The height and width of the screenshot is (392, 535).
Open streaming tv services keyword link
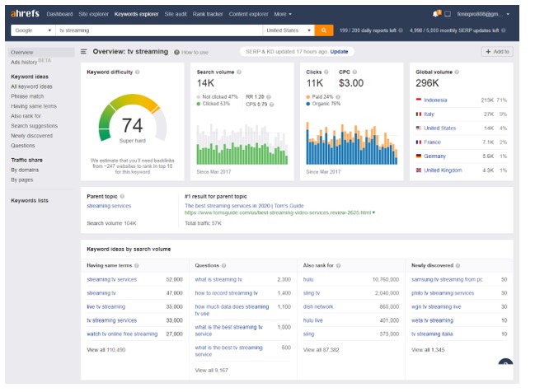click(x=111, y=279)
